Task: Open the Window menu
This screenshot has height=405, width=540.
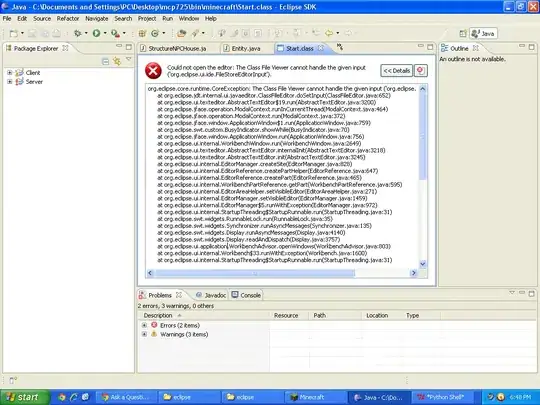Action: (189, 19)
